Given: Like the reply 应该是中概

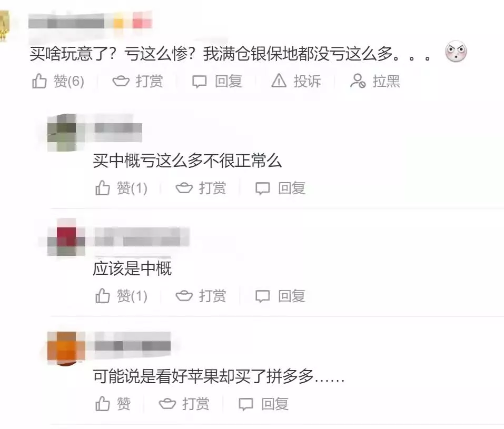Looking at the screenshot, I should 122,296.
